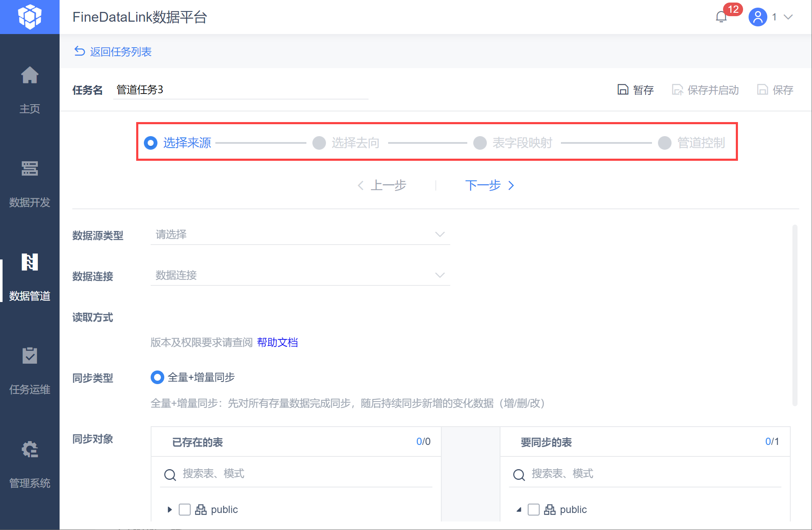This screenshot has height=530, width=812.
Task: Click the 数据源类型 dropdown arrow
Action: click(440, 234)
